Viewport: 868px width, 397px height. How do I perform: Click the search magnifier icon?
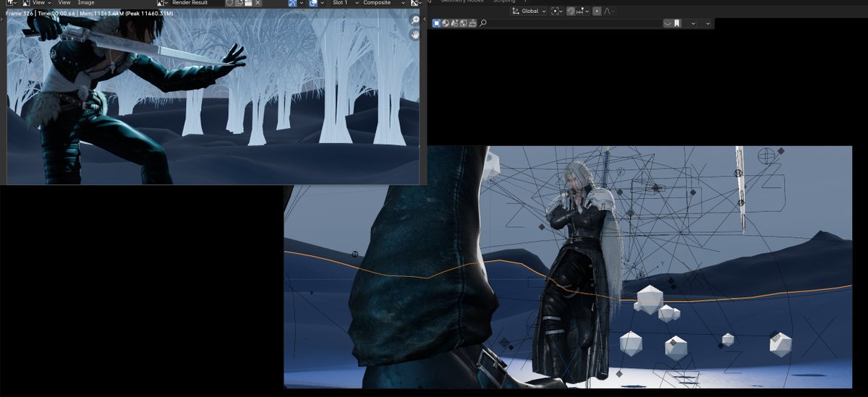pyautogui.click(x=483, y=23)
